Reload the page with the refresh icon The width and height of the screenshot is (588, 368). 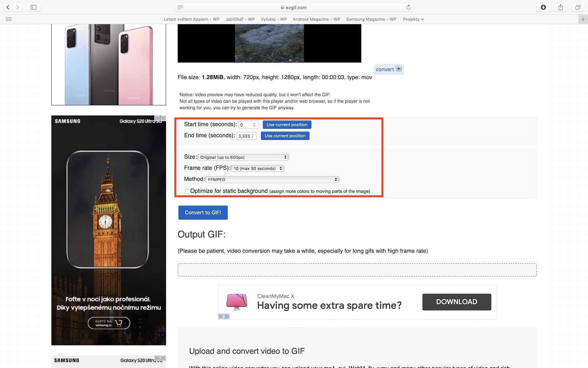coord(408,7)
